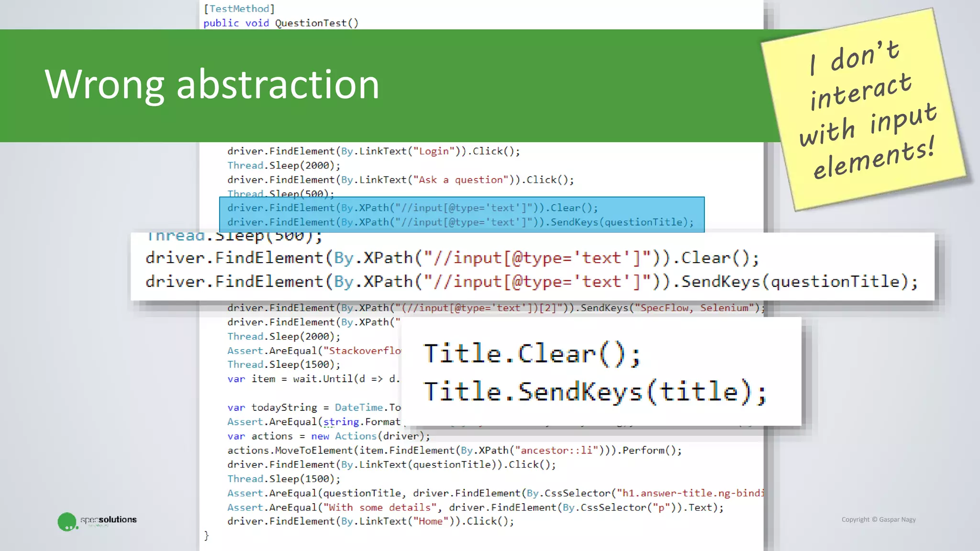Screen dimensions: 980x551
Task: Click the specsolutions brand text
Action: [x=109, y=519]
